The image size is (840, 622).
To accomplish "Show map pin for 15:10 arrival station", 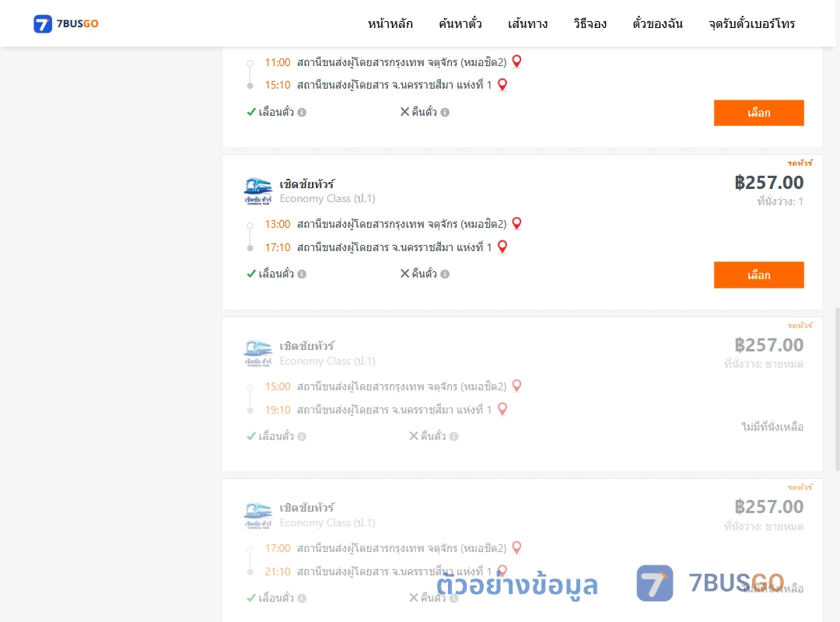I will click(502, 85).
